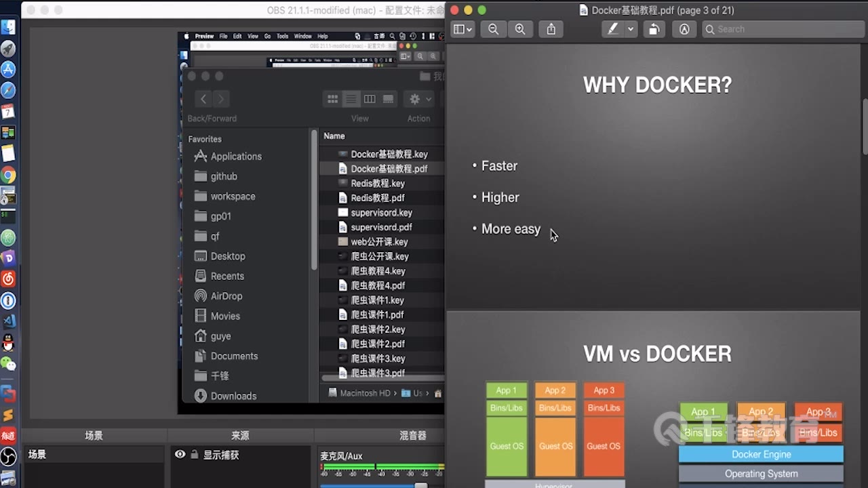Click the Finder sidebar vertical scrollbar
Viewport: 868px width, 488px height.
click(314, 200)
